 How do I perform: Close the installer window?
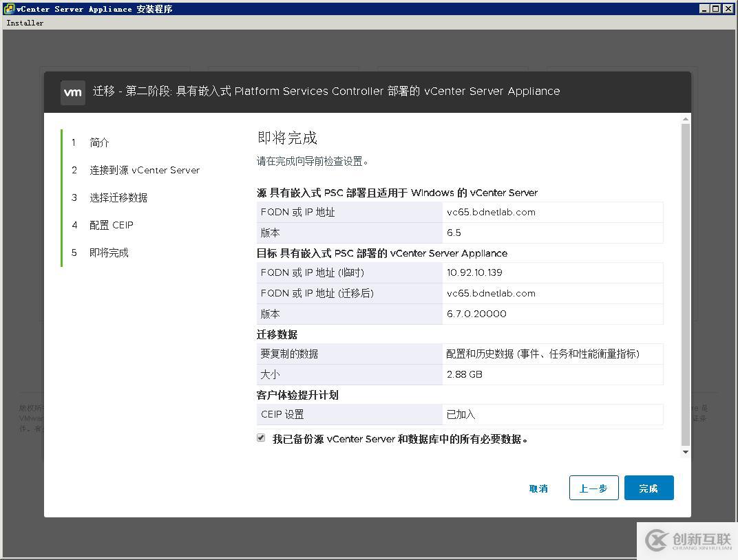[x=728, y=8]
